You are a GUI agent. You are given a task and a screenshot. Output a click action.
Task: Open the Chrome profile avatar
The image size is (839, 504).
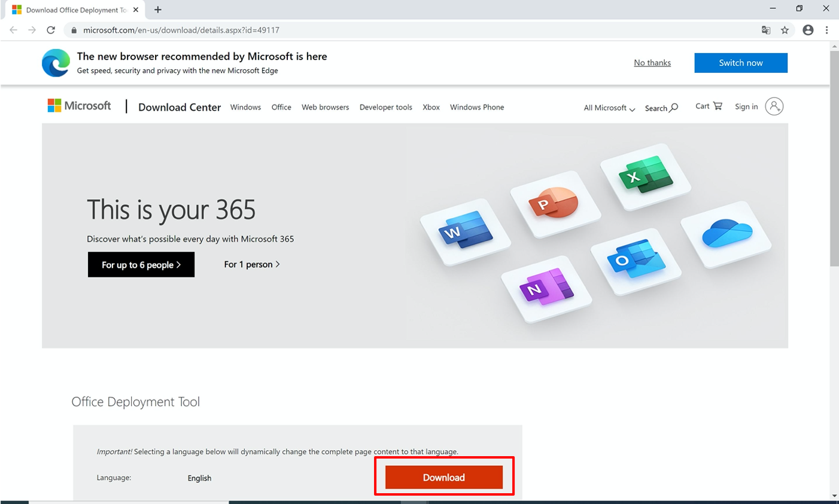click(808, 30)
